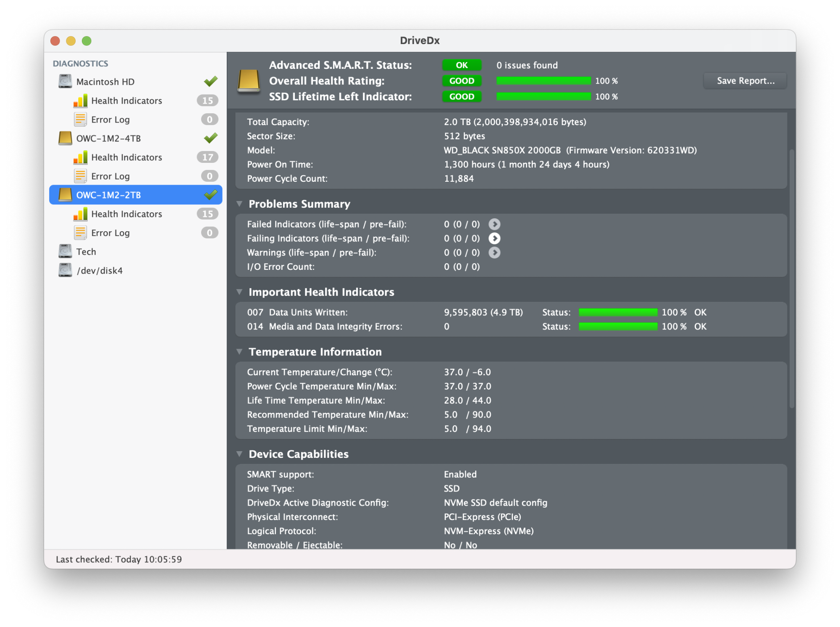Click the Tech drive icon in sidebar
Image resolution: width=840 pixels, height=627 pixels.
[x=65, y=251]
